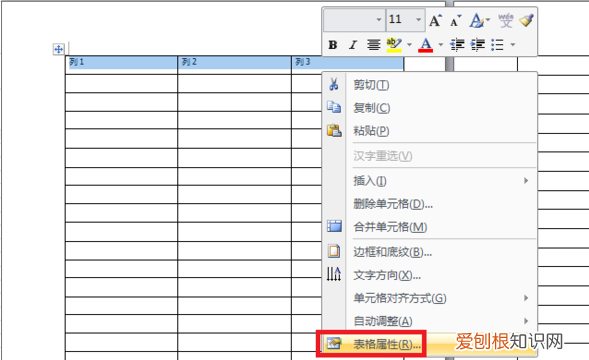Apply red font color
Viewport: 589px width, 360px height.
coord(426,45)
